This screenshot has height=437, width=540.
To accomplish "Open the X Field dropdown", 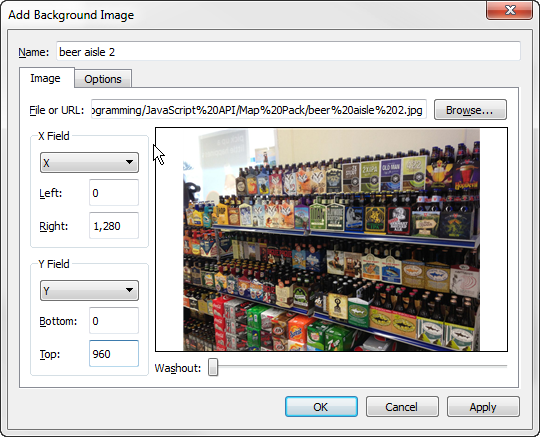I will pyautogui.click(x=89, y=163).
